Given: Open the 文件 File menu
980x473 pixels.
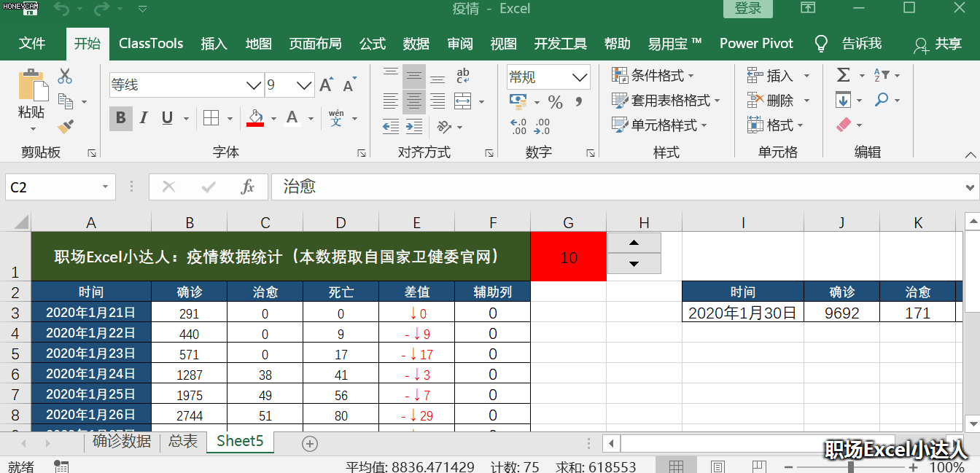Looking at the screenshot, I should [x=32, y=44].
